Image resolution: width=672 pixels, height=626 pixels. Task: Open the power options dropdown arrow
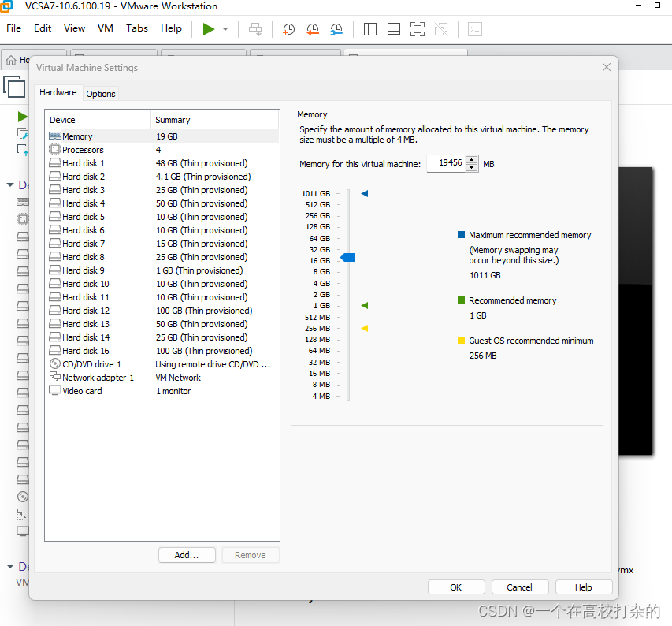(225, 29)
